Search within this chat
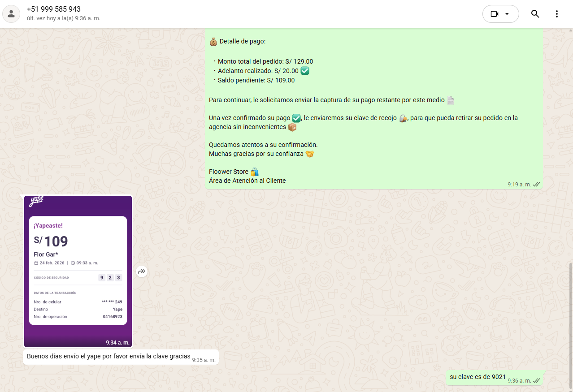The height and width of the screenshot is (392, 573). (x=535, y=14)
